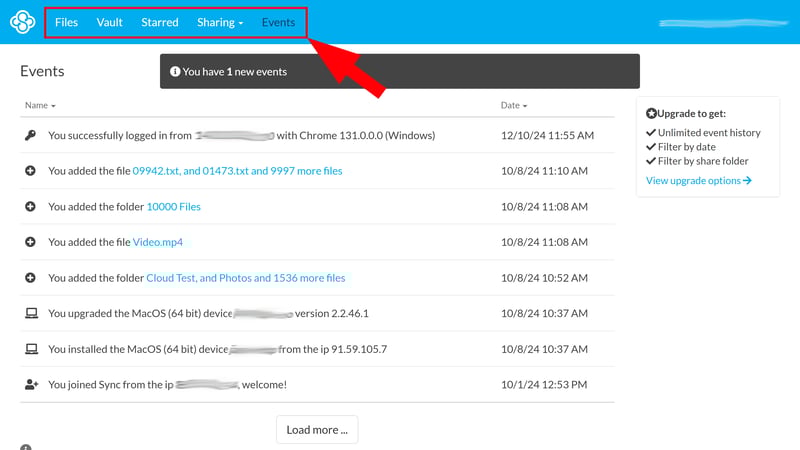Click the key icon beside login event
Viewport: 800px width, 450px height.
coord(30,135)
